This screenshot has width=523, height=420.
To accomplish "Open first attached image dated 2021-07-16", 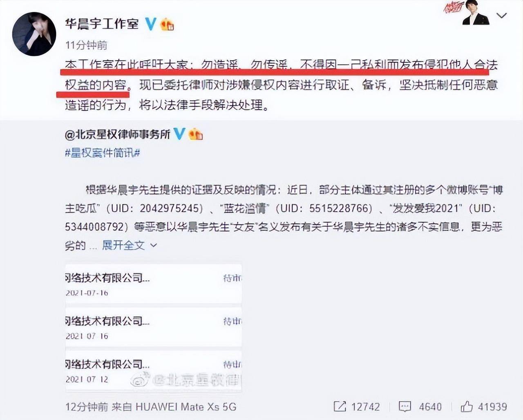I will [154, 284].
